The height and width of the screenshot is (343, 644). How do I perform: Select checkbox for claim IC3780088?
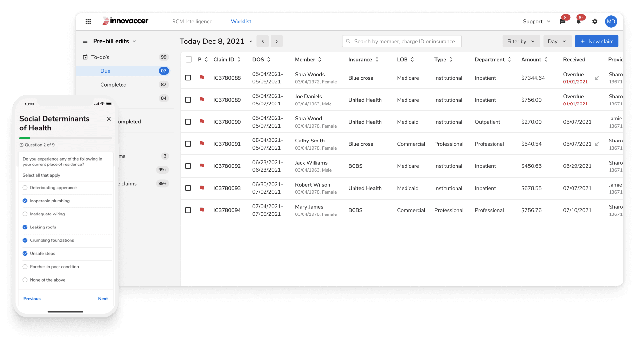188,78
